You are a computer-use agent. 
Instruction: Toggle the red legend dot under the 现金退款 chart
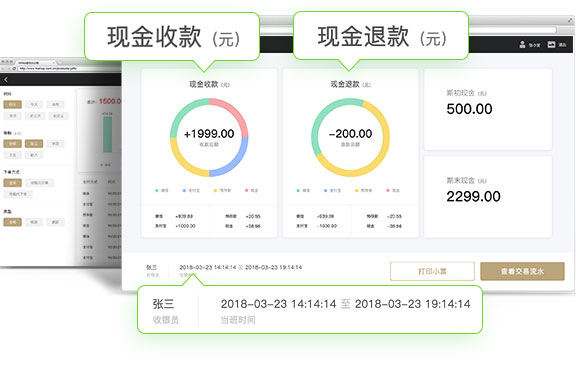[x=388, y=190]
